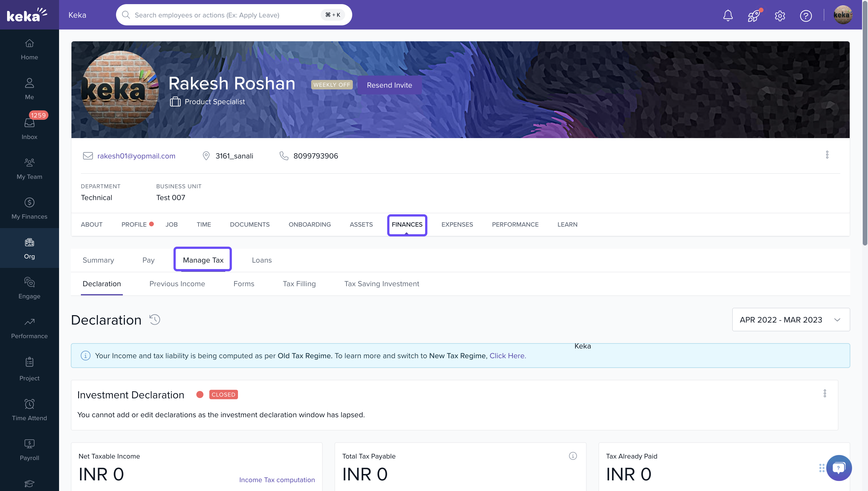Click the Resend Invite button
The image size is (868, 491).
(389, 85)
